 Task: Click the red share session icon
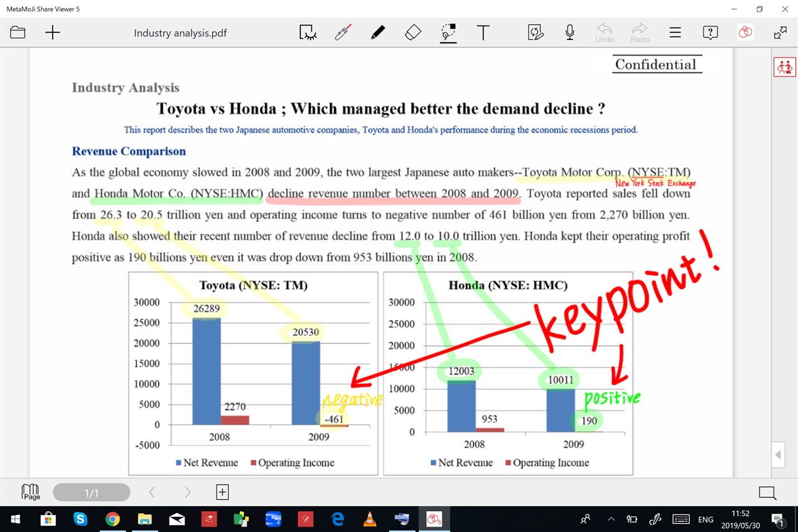[745, 32]
